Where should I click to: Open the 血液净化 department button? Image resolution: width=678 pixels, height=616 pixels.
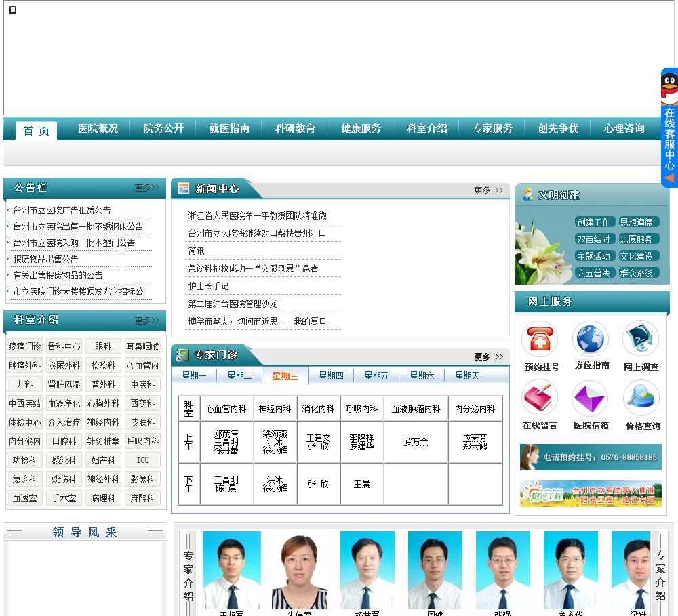64,403
